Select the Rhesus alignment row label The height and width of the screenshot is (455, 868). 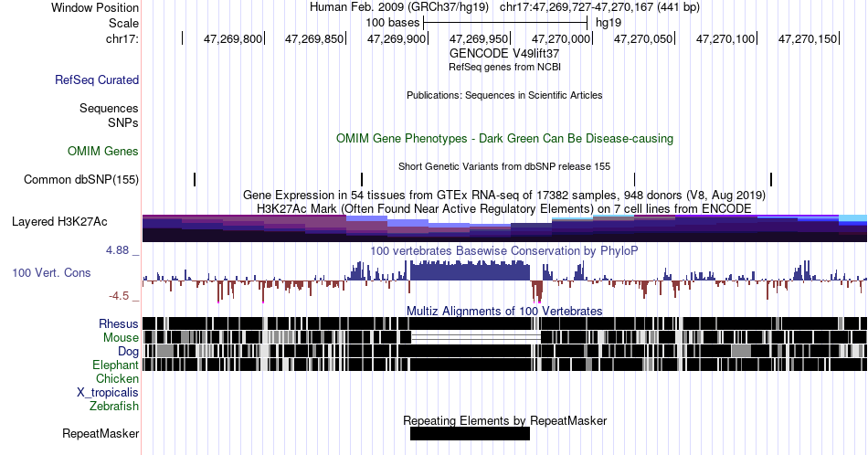tap(119, 323)
